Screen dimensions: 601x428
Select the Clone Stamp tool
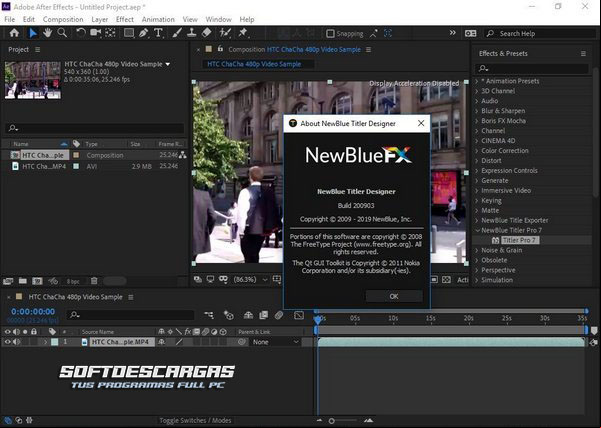tap(192, 33)
